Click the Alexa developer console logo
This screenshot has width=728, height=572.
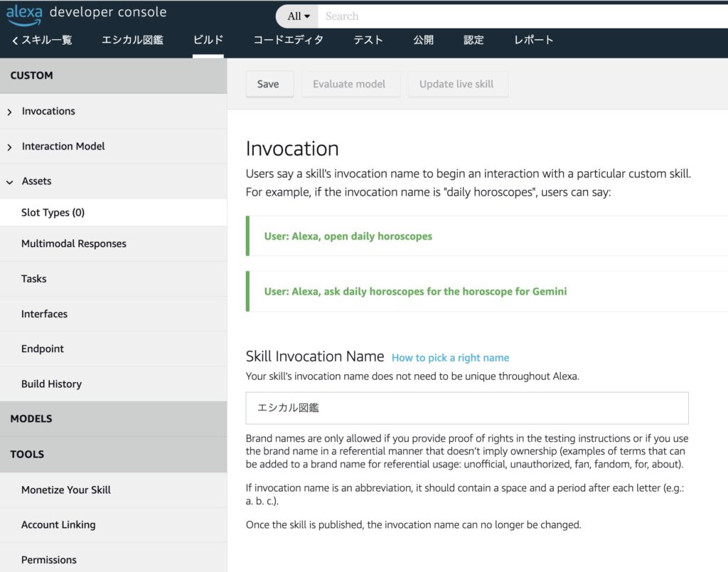pyautogui.click(x=86, y=14)
